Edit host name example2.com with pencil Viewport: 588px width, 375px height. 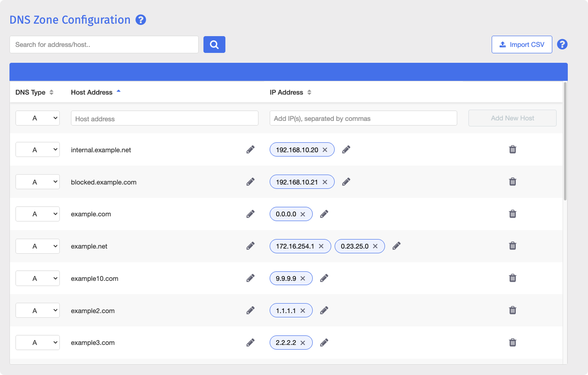pyautogui.click(x=250, y=310)
